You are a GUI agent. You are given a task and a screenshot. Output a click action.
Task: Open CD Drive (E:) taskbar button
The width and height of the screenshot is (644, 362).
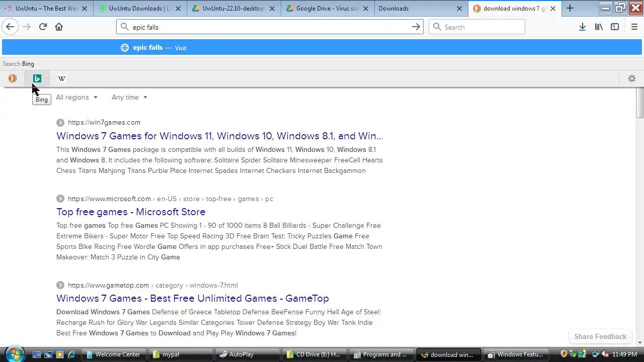(x=315, y=354)
